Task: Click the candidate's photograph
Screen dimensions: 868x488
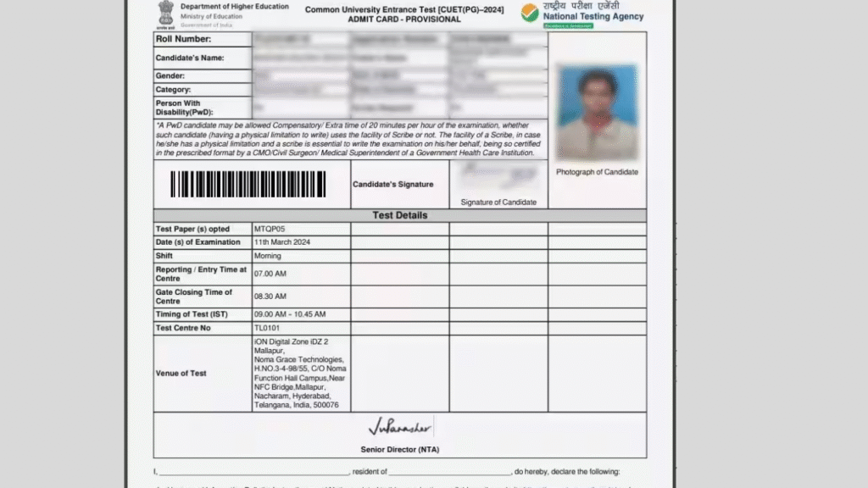Action: [597, 113]
